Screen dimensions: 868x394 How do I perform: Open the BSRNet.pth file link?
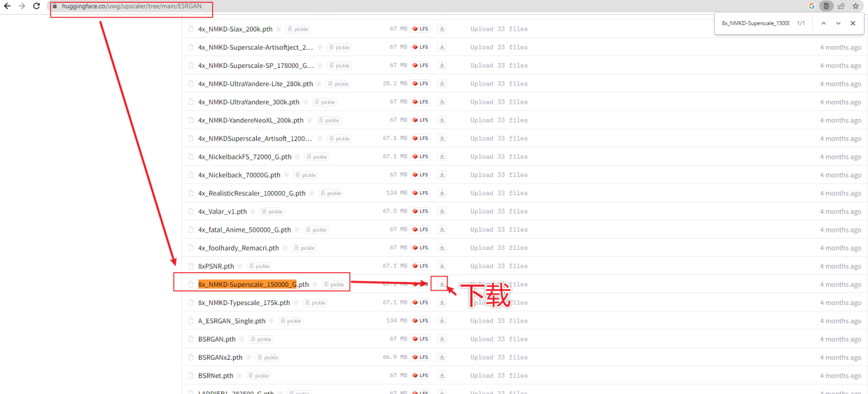[216, 376]
